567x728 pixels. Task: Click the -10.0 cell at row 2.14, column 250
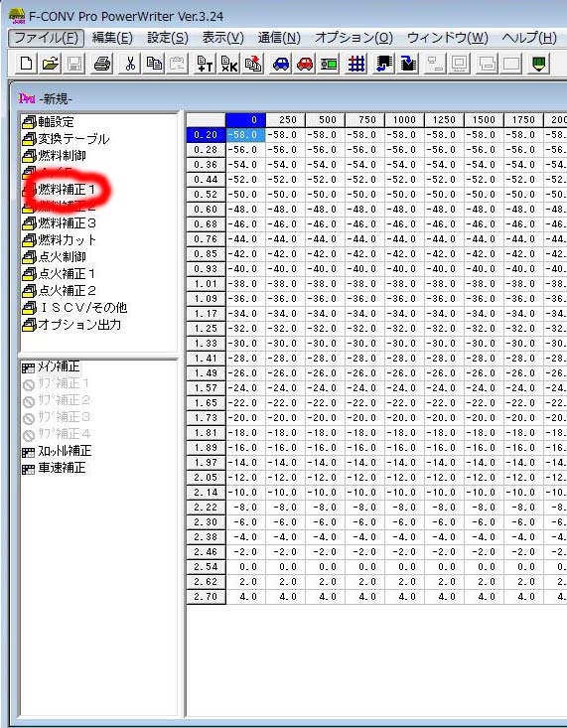point(285,493)
